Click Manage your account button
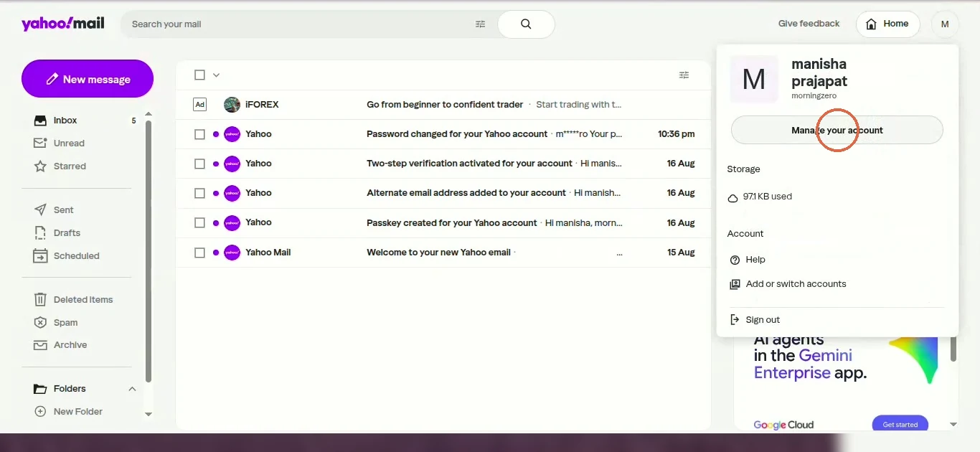Image resolution: width=980 pixels, height=452 pixels. click(x=837, y=131)
